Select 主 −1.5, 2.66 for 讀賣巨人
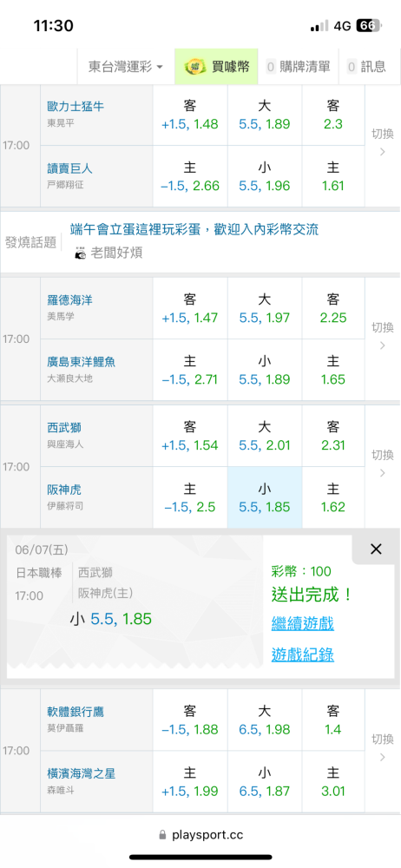 click(190, 176)
